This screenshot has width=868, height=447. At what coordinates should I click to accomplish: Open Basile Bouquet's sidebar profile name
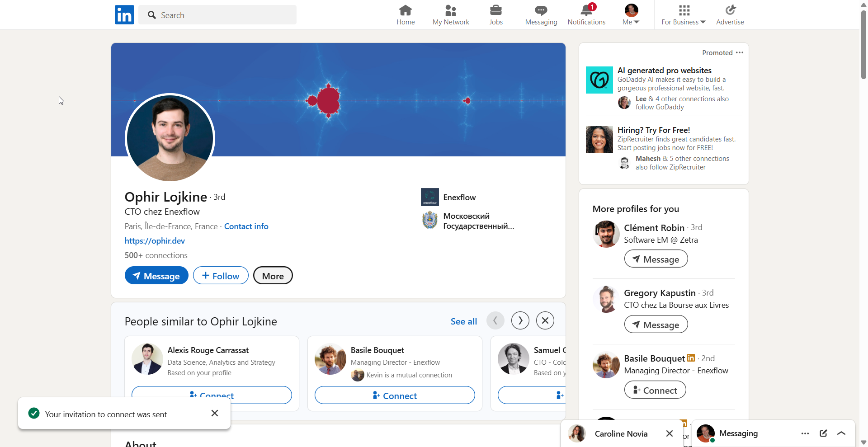pyautogui.click(x=655, y=358)
